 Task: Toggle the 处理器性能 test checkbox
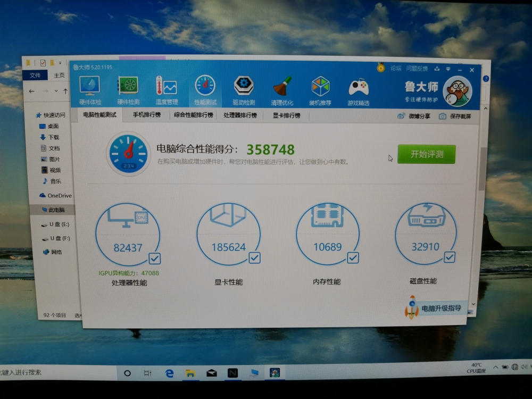(155, 259)
